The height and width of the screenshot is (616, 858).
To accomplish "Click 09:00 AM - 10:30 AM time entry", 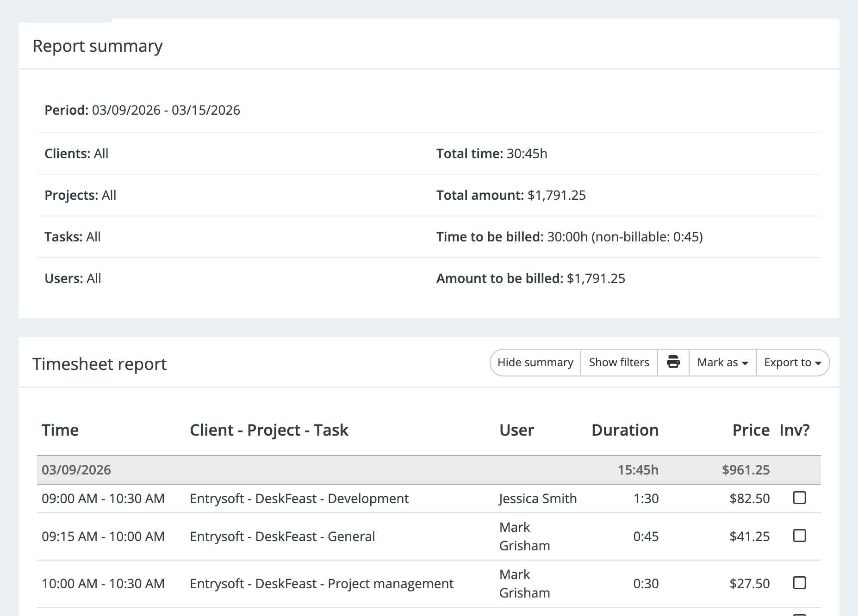I will 103,499.
